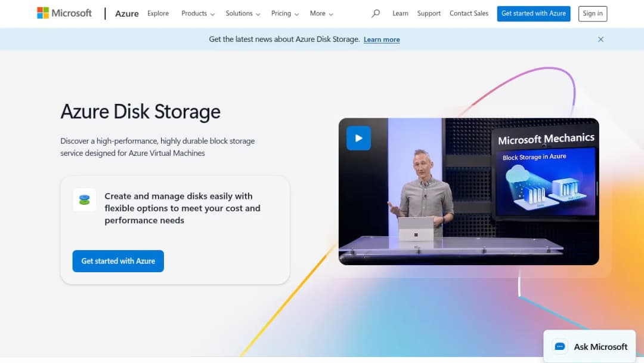This screenshot has height=363, width=644.
Task: Dismiss the Disk Storage news banner
Action: (x=600, y=39)
